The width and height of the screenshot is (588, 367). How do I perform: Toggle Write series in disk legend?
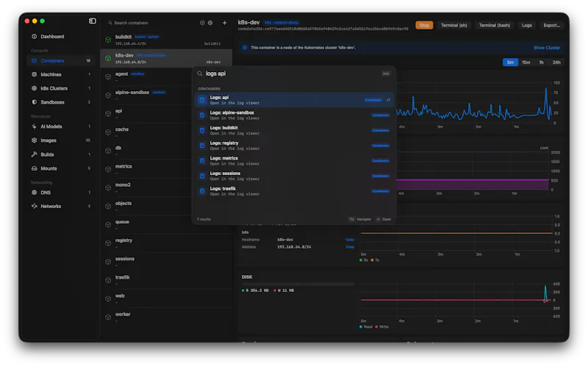(x=381, y=327)
